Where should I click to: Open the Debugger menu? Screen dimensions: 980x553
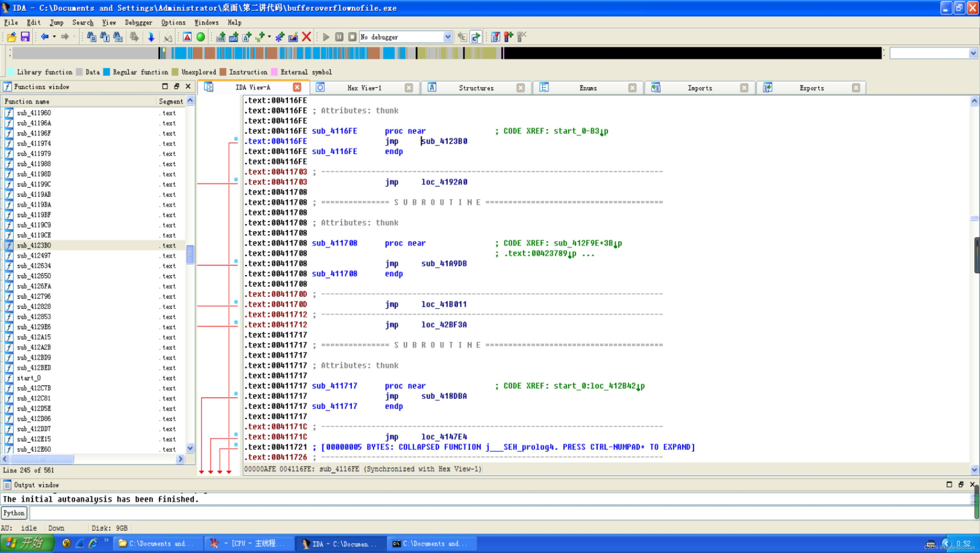138,23
